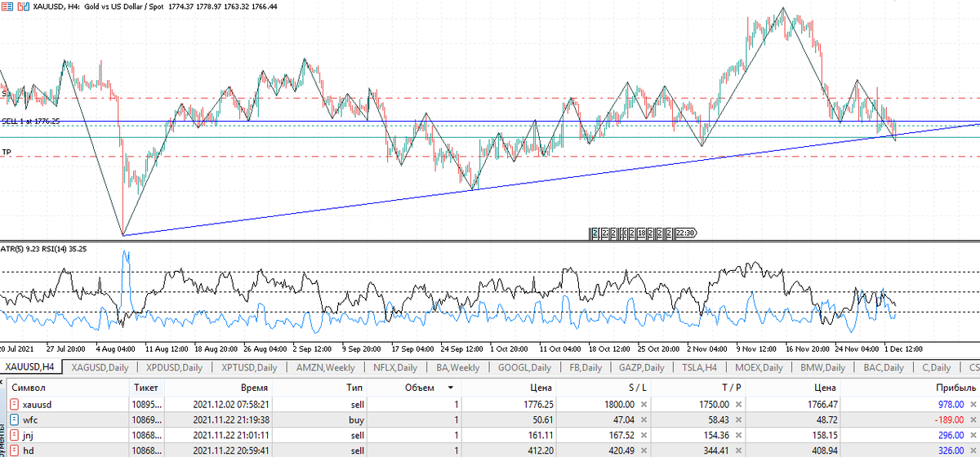This screenshot has width=980, height=457.
Task: Select the active XAUUSD,H4 chart tab
Action: click(30, 367)
